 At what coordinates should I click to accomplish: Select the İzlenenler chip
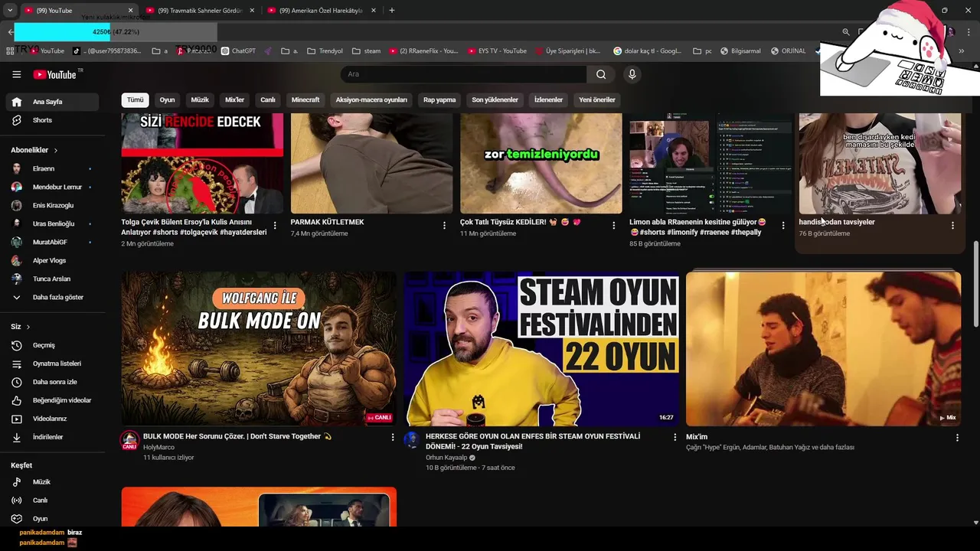(548, 100)
